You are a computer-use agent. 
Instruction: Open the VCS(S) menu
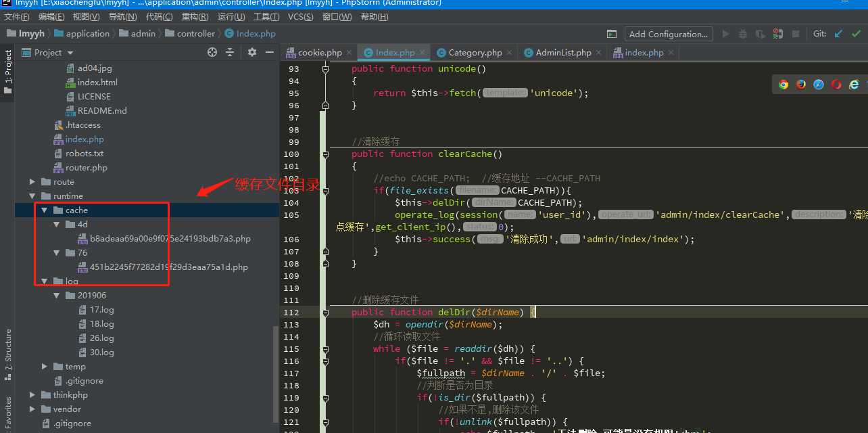tap(301, 16)
